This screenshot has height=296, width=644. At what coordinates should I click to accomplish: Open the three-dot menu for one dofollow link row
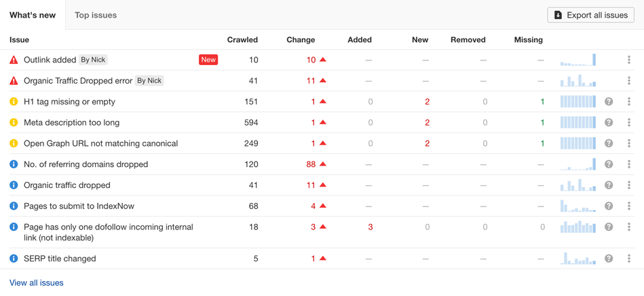coord(629,227)
